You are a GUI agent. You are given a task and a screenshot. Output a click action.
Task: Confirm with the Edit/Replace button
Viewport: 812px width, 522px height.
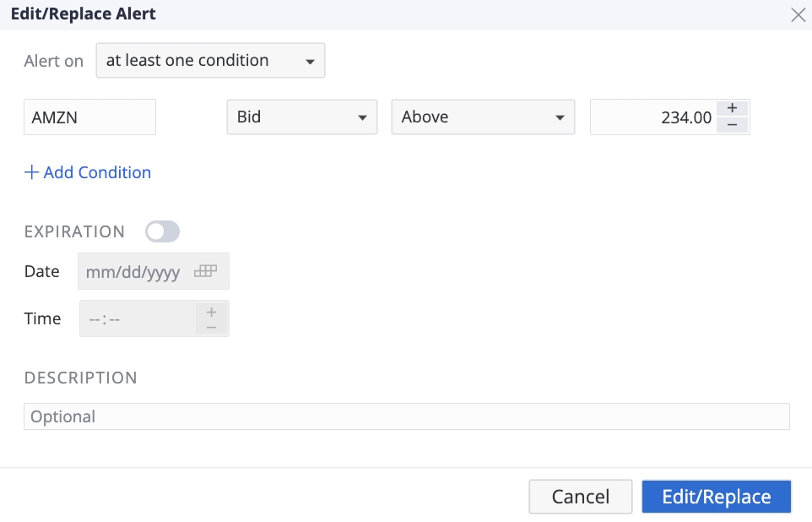click(716, 497)
